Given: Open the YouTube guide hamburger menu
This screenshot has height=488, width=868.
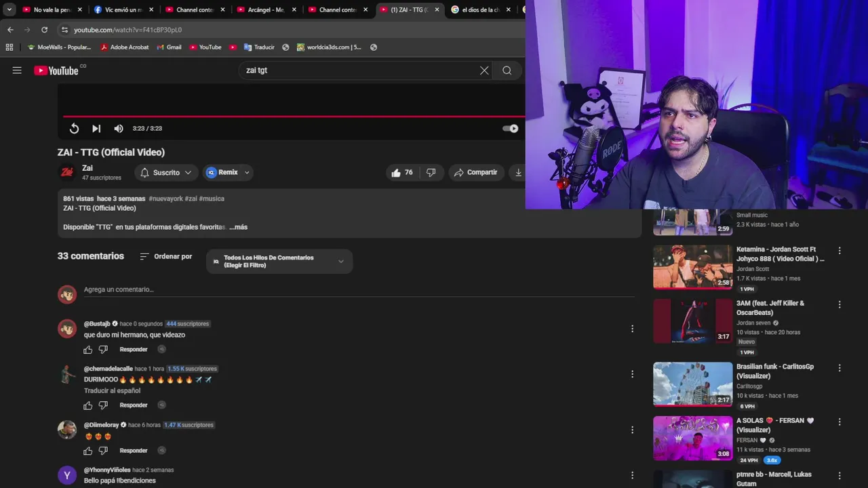Looking at the screenshot, I should 17,70.
